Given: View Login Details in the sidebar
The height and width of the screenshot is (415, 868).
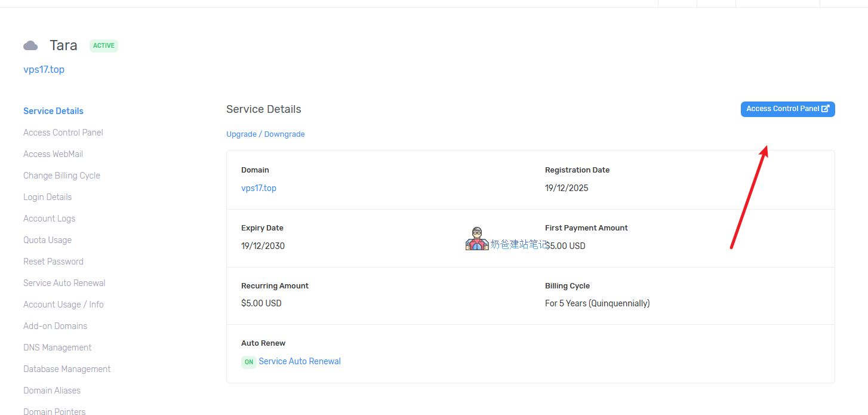Looking at the screenshot, I should [x=47, y=197].
